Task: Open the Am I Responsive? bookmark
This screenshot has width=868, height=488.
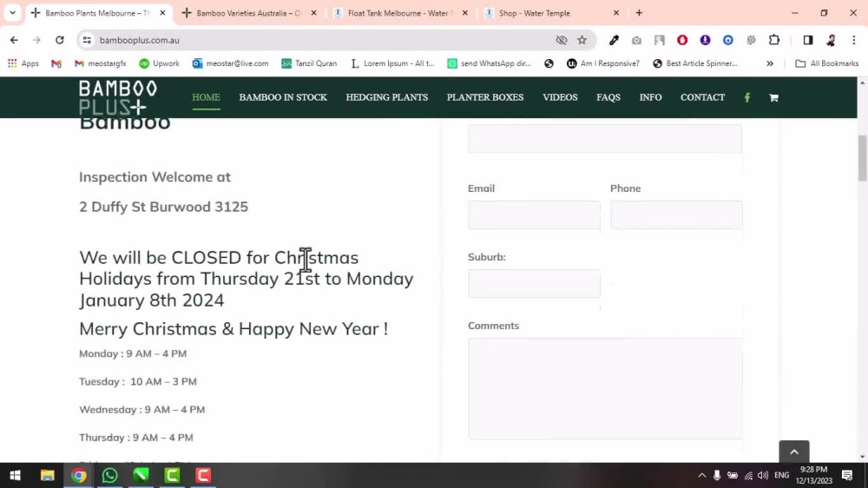Action: [x=603, y=63]
